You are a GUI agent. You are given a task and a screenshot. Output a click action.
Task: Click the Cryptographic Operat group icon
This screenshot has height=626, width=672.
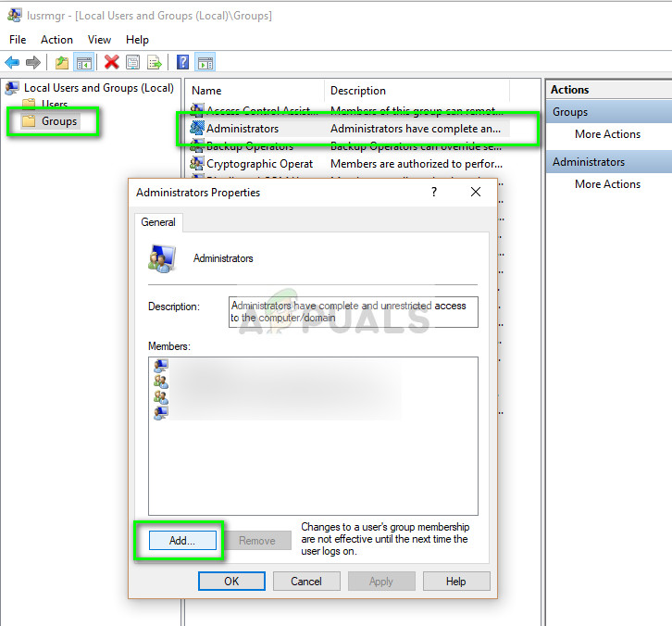(x=197, y=163)
